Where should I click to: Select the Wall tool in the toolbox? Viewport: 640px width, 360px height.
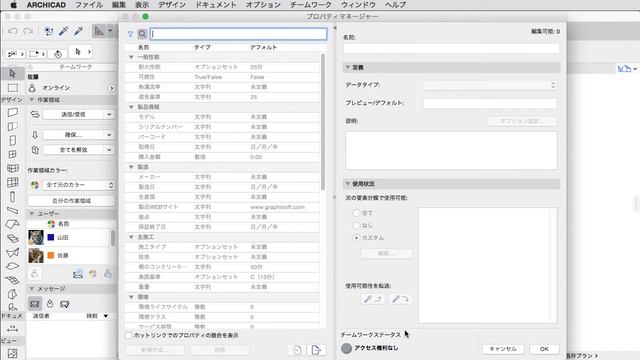13,112
